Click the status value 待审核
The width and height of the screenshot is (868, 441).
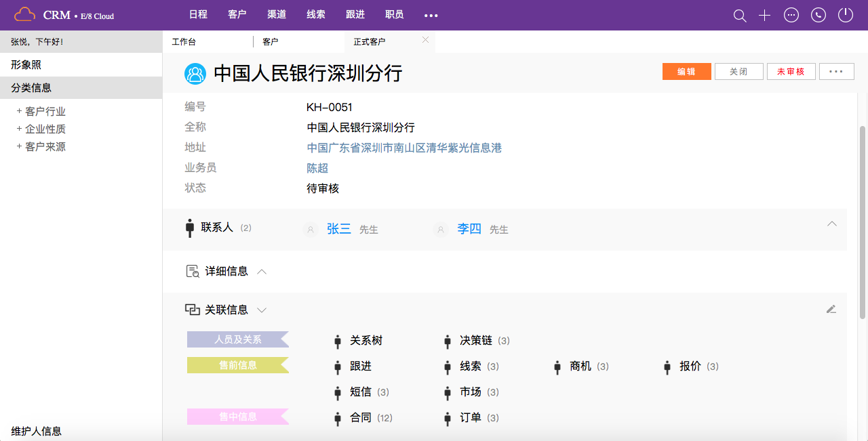click(323, 188)
